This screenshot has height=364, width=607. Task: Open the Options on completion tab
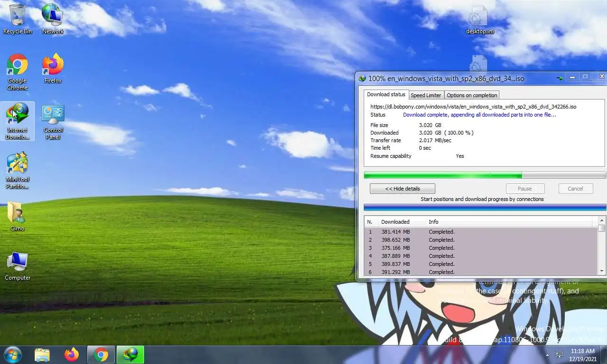pyautogui.click(x=472, y=95)
